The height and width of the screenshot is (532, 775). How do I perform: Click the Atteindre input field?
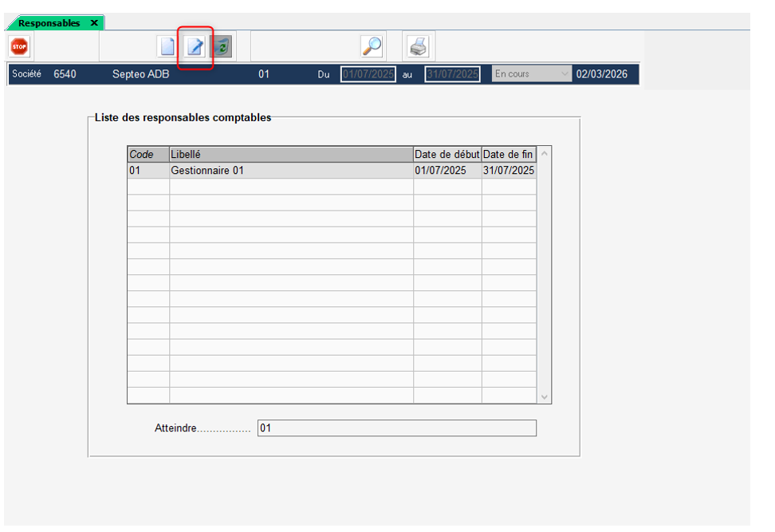point(396,428)
